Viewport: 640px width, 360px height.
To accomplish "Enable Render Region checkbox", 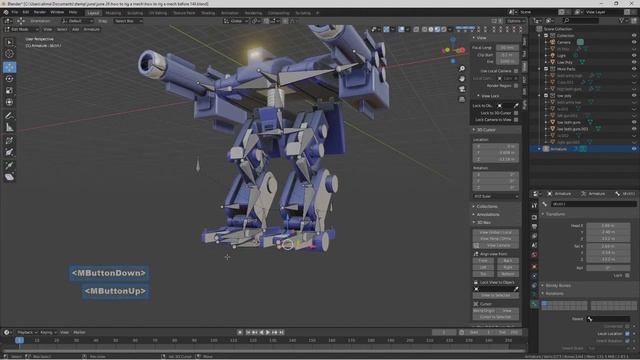I will [516, 86].
